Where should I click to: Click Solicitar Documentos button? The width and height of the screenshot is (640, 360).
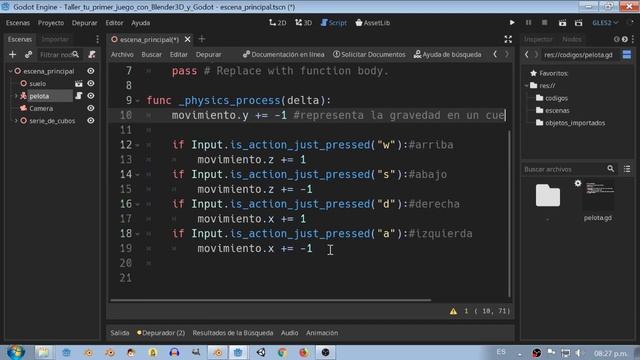[x=369, y=54]
